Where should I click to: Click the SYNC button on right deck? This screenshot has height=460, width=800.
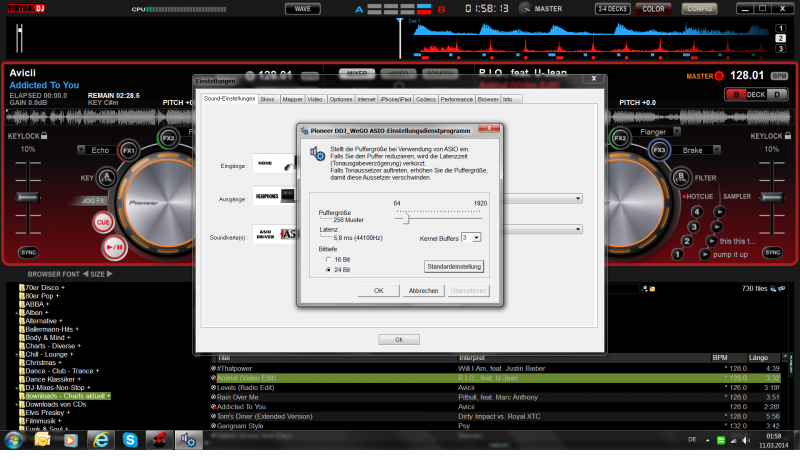pos(772,252)
